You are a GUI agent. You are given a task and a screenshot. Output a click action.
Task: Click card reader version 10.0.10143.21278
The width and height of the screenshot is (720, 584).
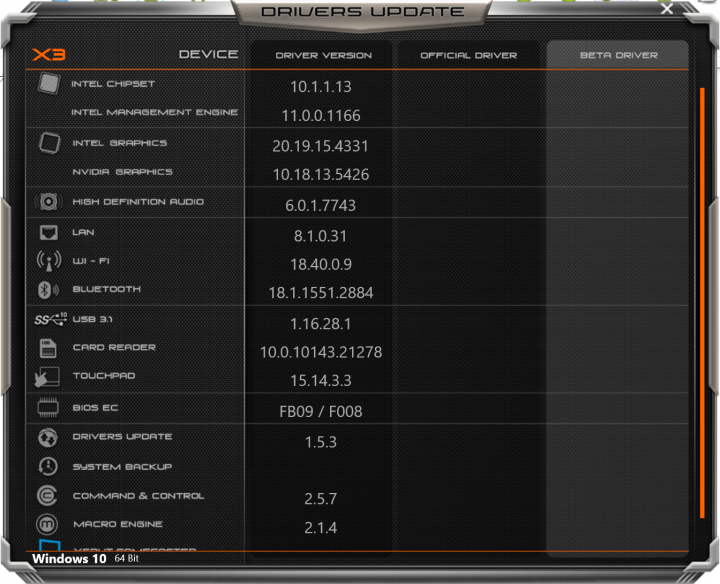tap(321, 352)
